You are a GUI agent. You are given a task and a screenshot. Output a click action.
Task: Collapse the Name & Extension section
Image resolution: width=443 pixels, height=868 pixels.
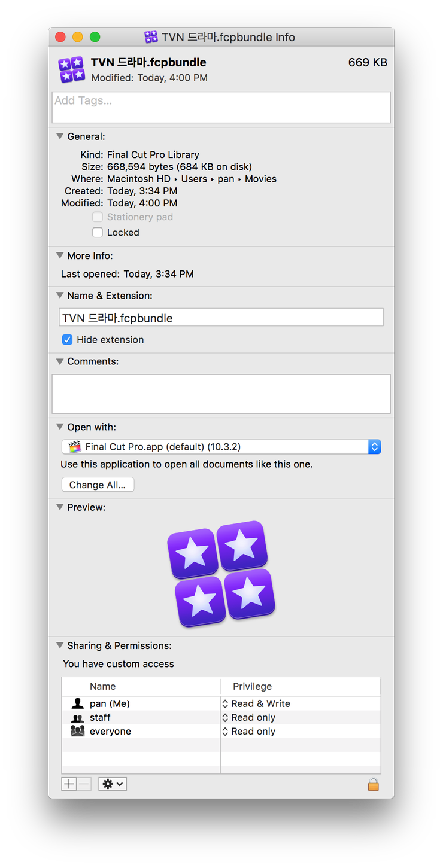[60, 295]
